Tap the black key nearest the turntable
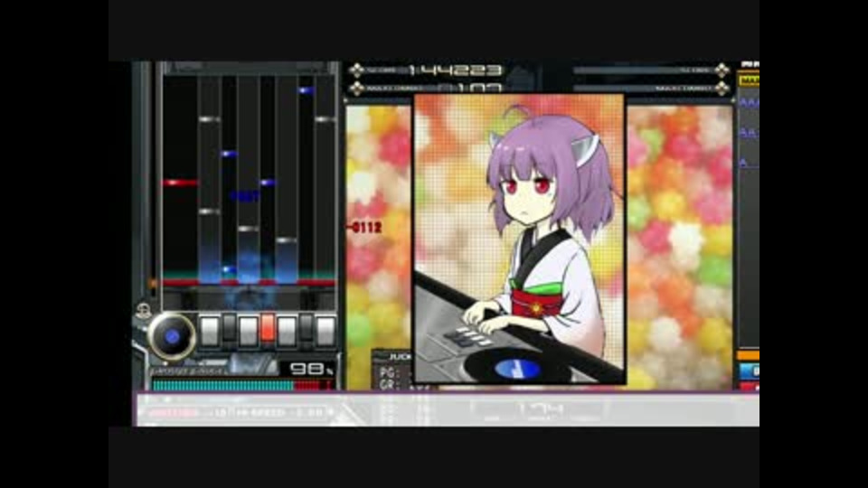This screenshot has height=488, width=868. point(229,327)
